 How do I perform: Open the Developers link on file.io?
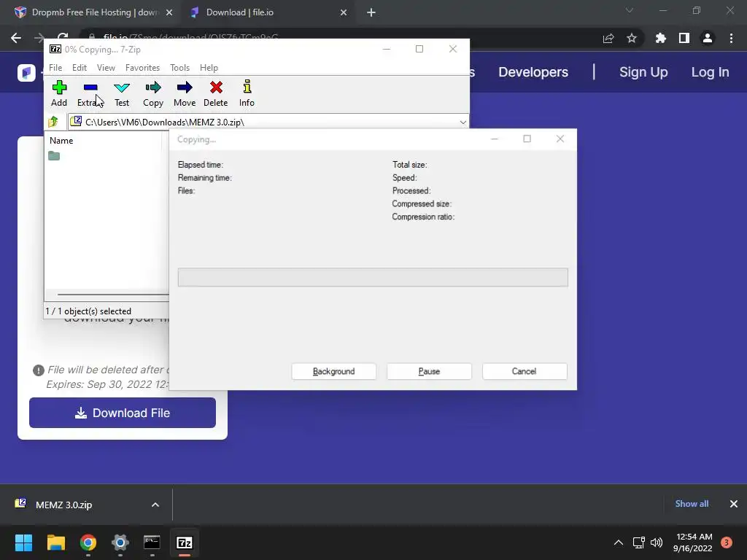click(x=533, y=72)
